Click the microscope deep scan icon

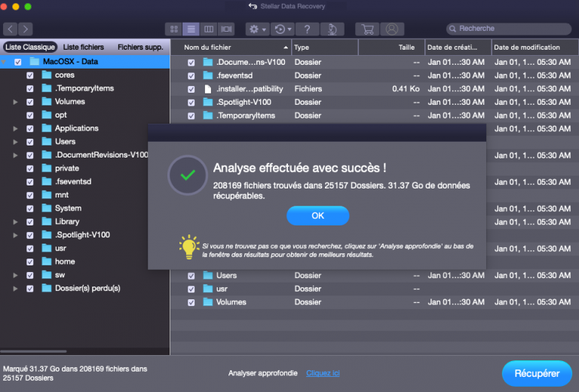331,29
